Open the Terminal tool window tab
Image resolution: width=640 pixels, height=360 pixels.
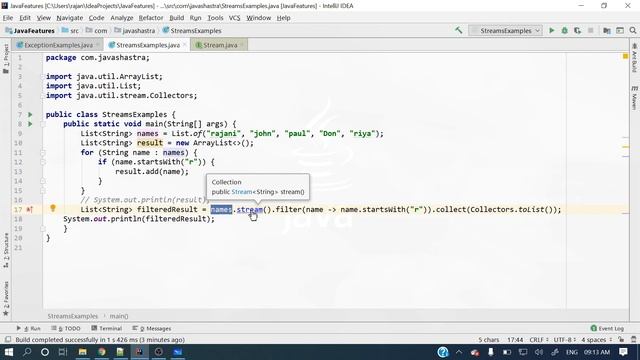coord(107,328)
